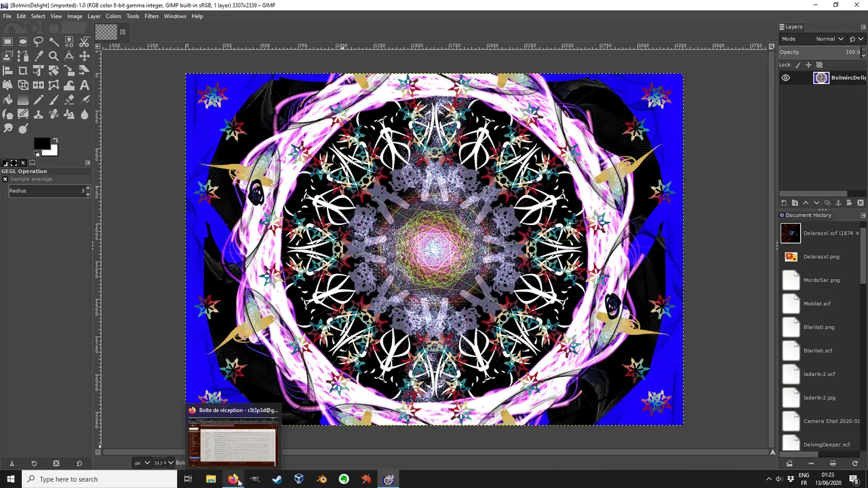Select the Move tool
The height and width of the screenshot is (488, 868).
84,56
